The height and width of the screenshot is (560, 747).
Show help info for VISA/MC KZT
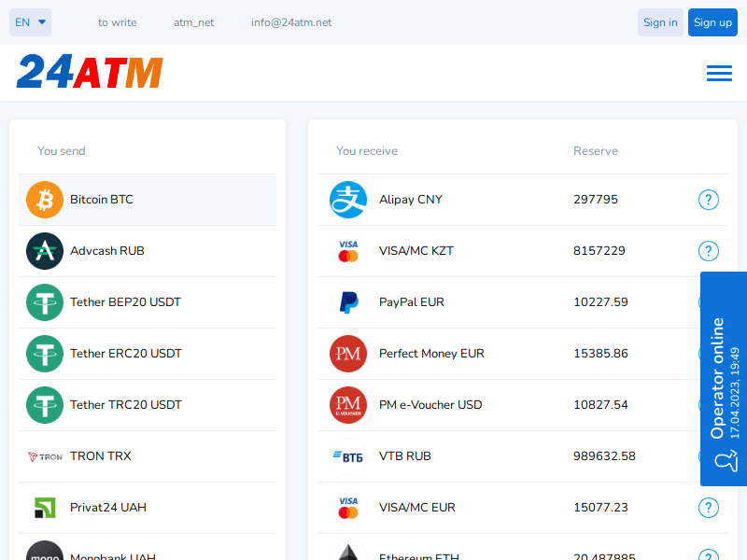coord(709,251)
